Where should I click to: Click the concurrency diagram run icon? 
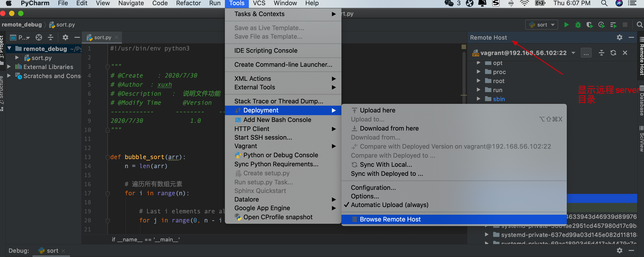point(613,25)
